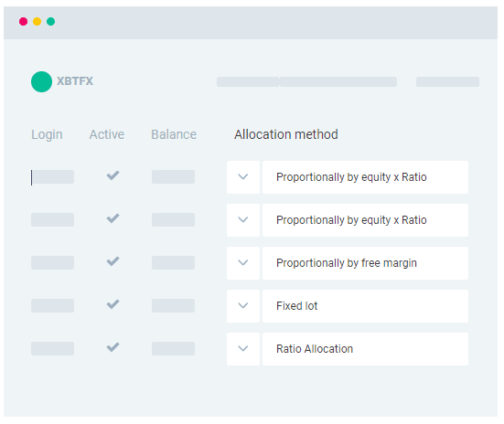
Task: Click the XBTFX brand name text
Action: [x=75, y=81]
